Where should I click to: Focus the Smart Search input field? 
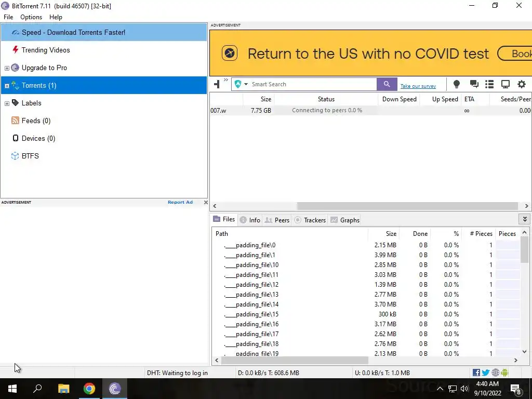[x=313, y=84]
